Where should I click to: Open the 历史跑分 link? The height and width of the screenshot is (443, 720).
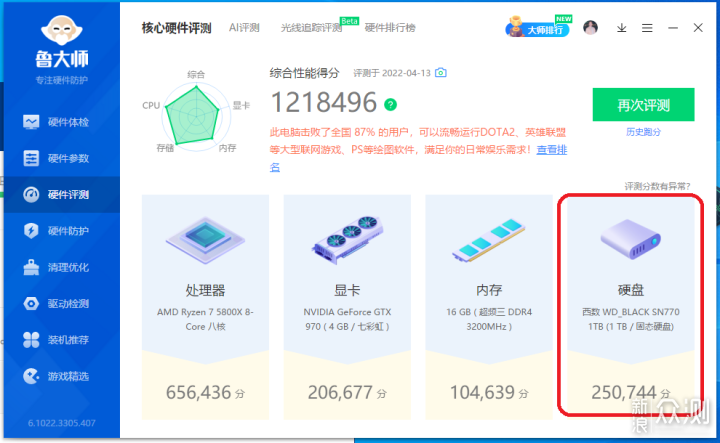pyautogui.click(x=643, y=132)
